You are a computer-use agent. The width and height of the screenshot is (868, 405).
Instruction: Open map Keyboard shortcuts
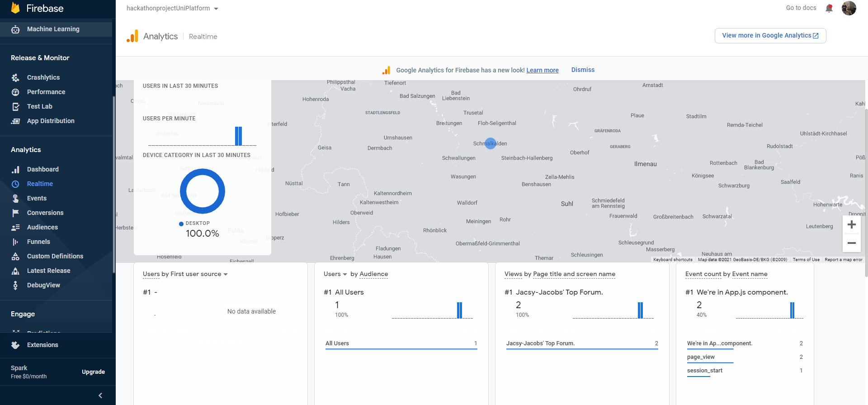pos(673,260)
